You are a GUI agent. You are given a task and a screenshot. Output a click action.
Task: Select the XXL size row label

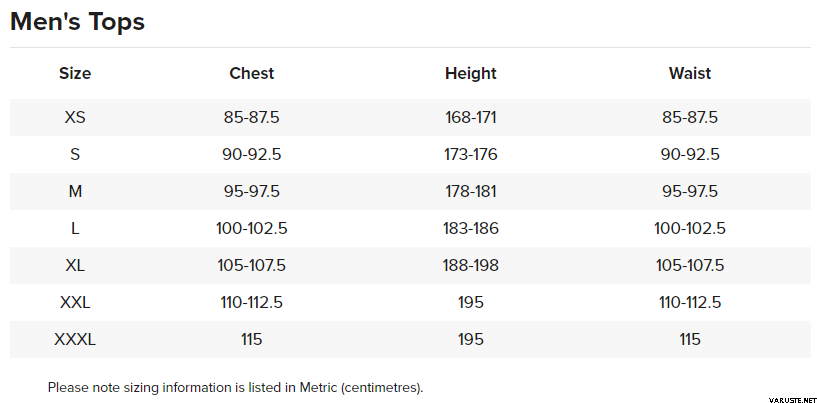[x=75, y=302]
